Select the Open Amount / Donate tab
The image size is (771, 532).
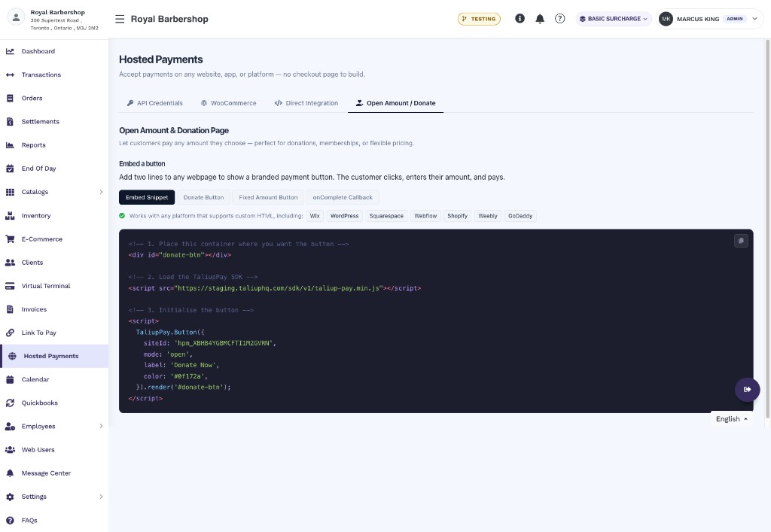click(x=396, y=103)
